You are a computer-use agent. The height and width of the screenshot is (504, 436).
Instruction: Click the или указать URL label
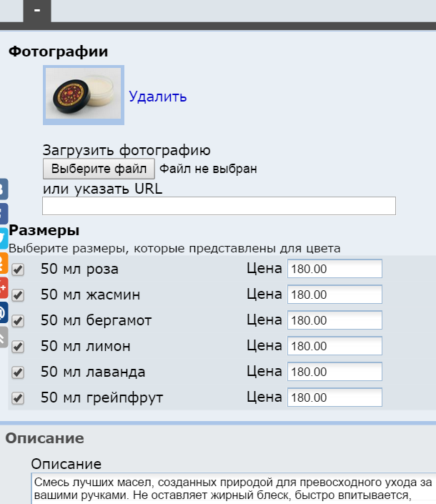click(103, 189)
